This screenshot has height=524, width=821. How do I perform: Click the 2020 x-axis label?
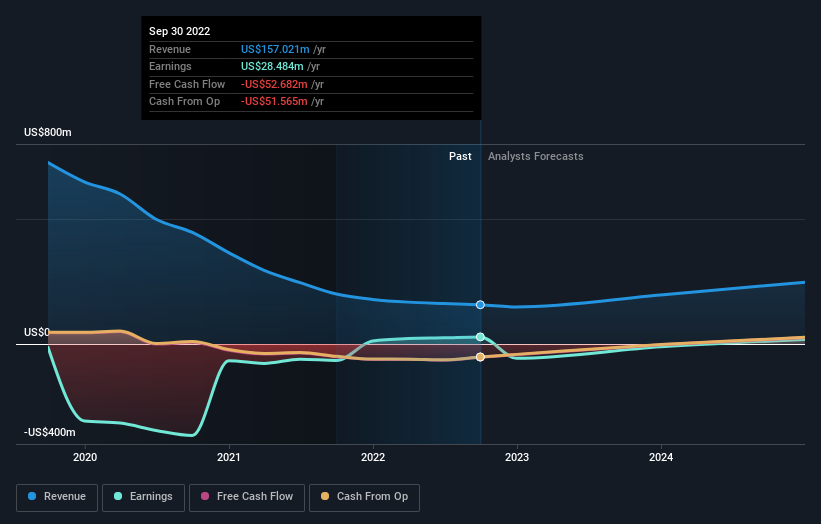point(85,457)
